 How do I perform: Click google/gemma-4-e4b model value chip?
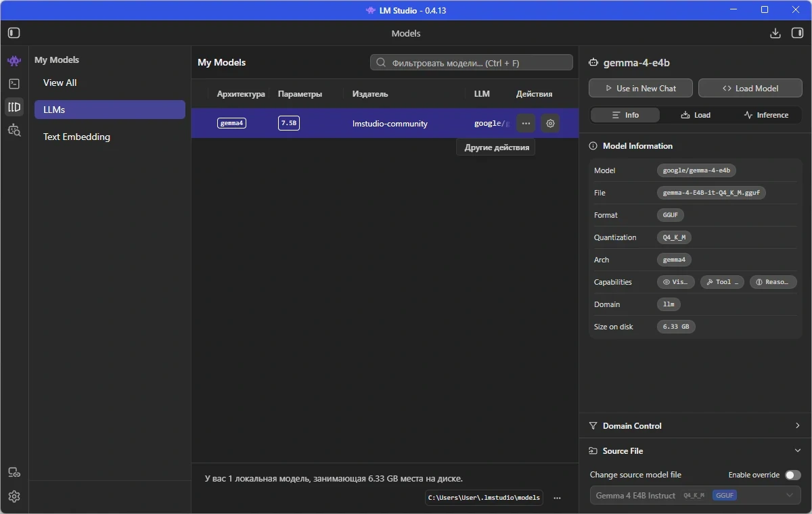[x=696, y=170]
